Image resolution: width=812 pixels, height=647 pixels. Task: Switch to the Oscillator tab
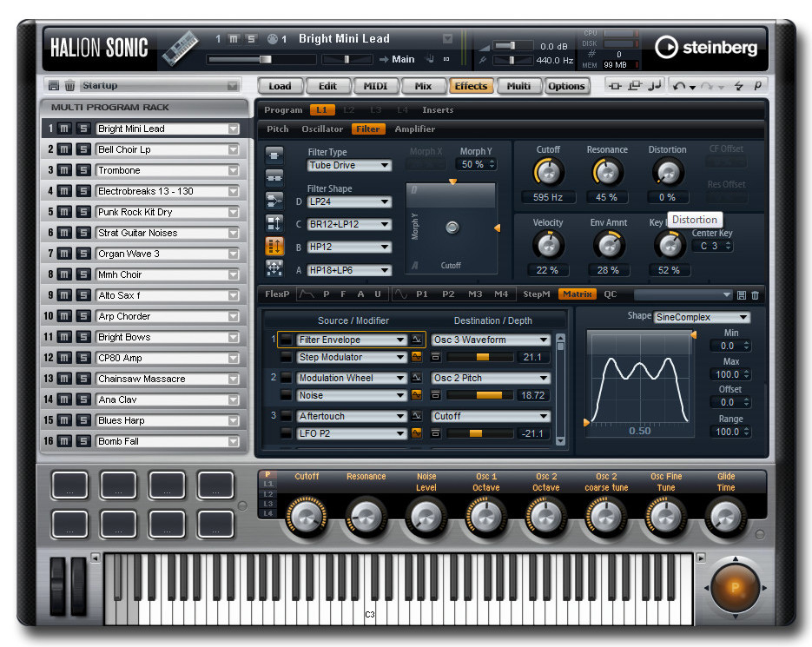(x=322, y=129)
